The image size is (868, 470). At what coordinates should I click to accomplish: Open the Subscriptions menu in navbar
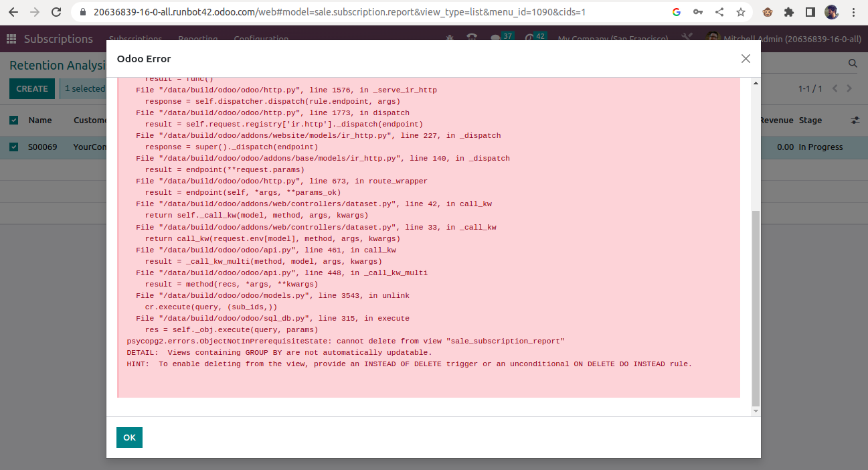click(135, 39)
